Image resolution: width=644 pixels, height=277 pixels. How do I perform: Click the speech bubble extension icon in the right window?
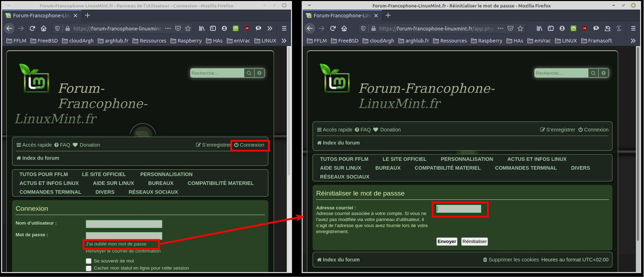click(x=596, y=28)
